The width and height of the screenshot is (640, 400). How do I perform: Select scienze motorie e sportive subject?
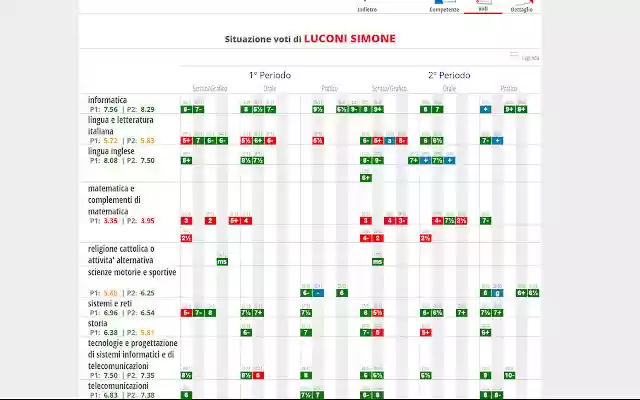(x=132, y=272)
